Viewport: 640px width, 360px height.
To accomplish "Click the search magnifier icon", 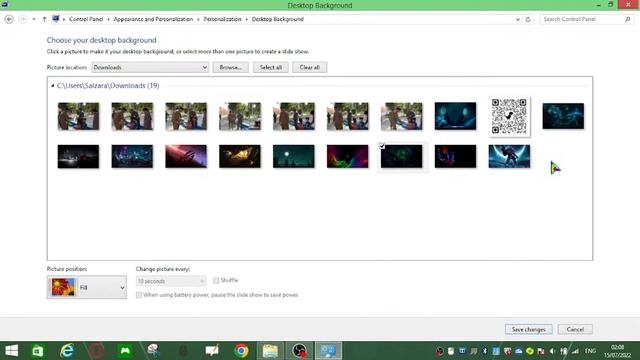I will click(627, 19).
